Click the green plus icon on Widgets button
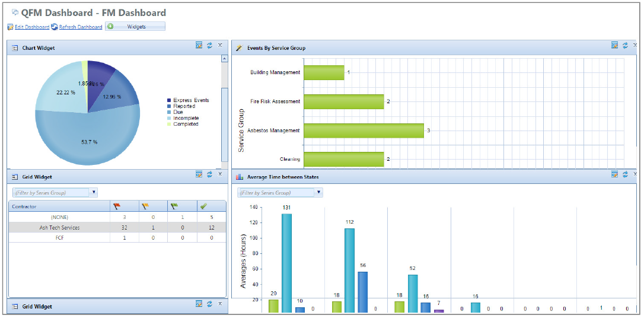644x318 pixels. [110, 27]
